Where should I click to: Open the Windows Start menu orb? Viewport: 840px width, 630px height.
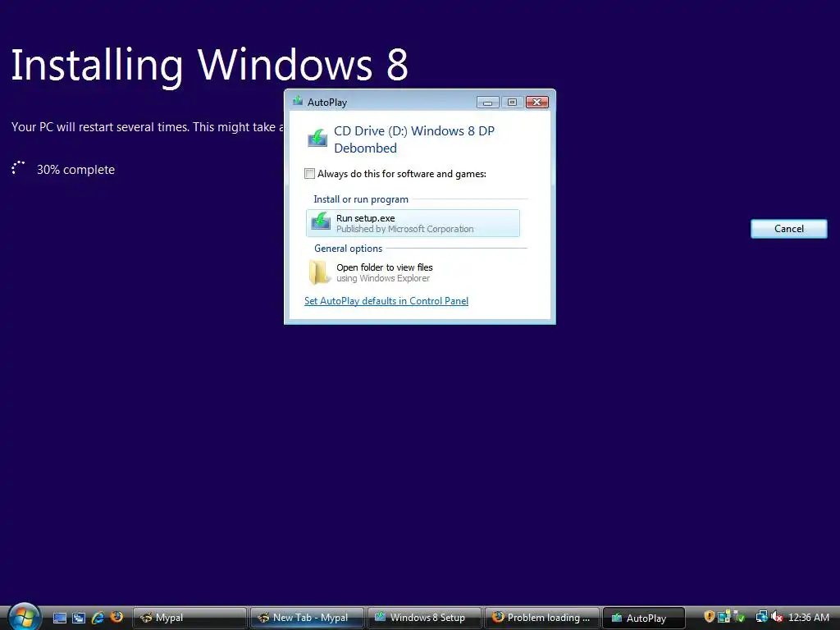(24, 617)
